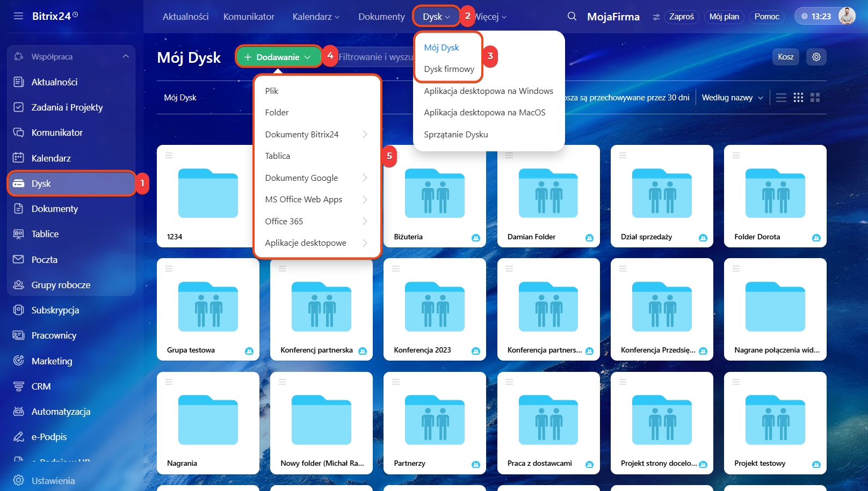The width and height of the screenshot is (868, 491).
Task: Click the hamburger menu icon
Action: (x=18, y=16)
